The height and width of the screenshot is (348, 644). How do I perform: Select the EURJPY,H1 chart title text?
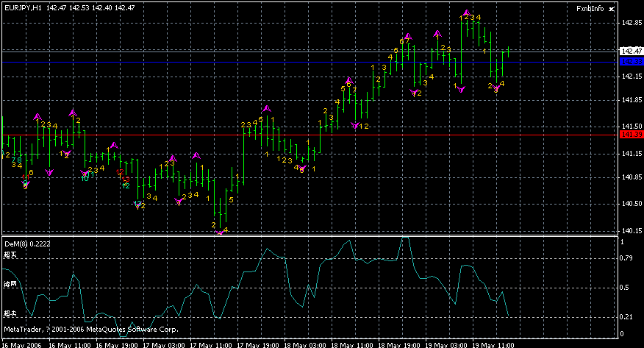23,8
